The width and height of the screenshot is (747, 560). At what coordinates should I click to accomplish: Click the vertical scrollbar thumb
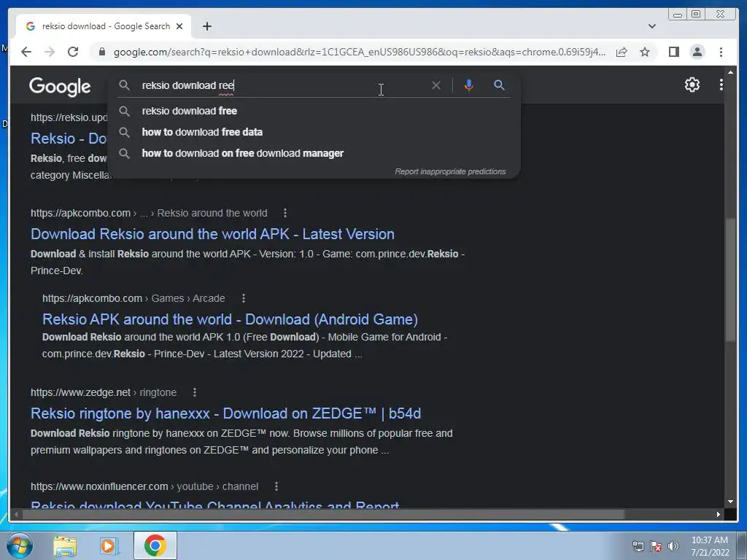(730, 279)
